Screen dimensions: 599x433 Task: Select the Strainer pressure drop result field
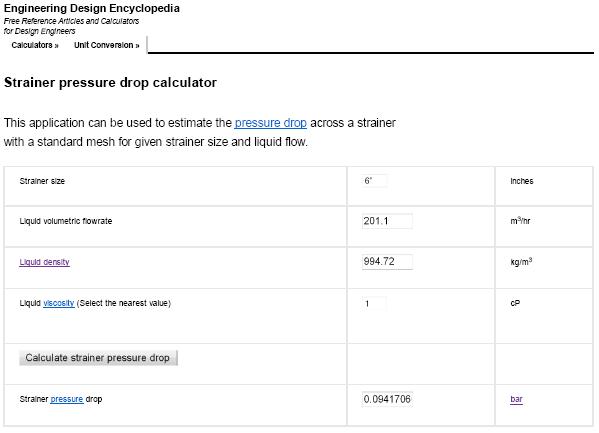pyautogui.click(x=387, y=399)
